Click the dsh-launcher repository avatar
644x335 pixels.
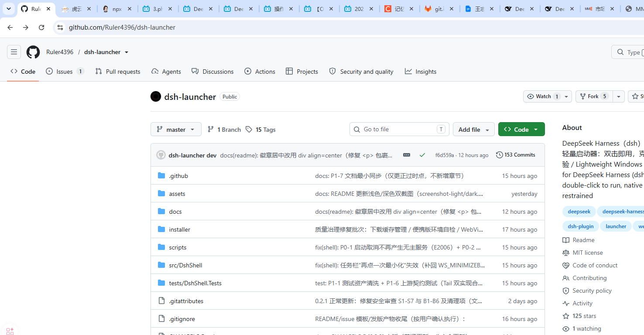pos(156,96)
